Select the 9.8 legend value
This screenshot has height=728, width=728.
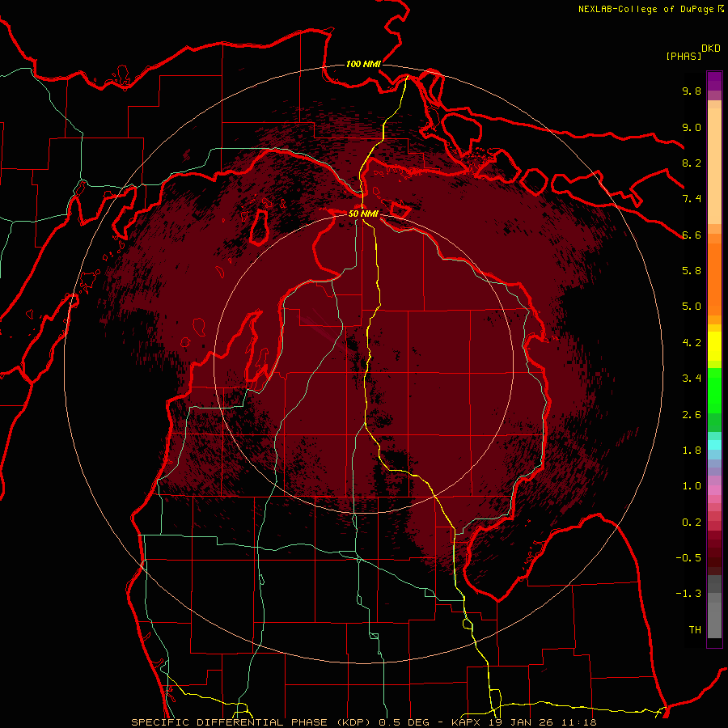[692, 91]
